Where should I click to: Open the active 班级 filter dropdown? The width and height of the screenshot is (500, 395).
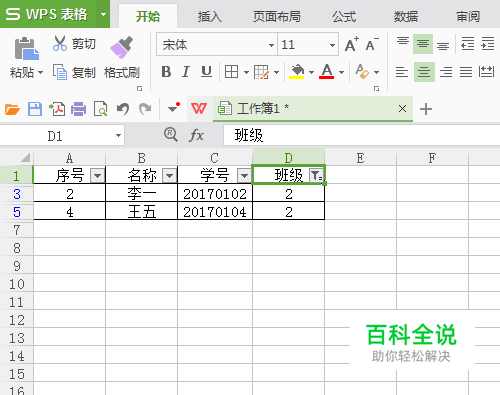316,175
